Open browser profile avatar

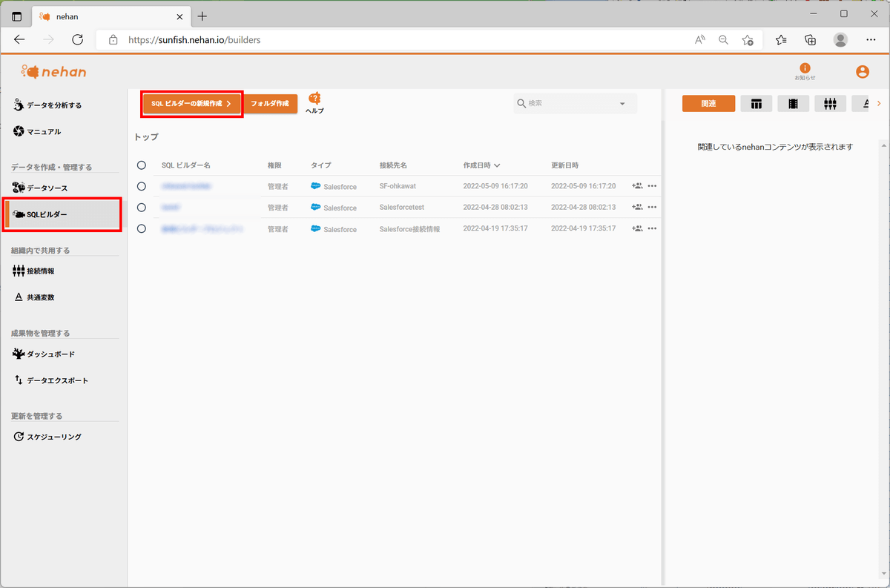pos(840,40)
